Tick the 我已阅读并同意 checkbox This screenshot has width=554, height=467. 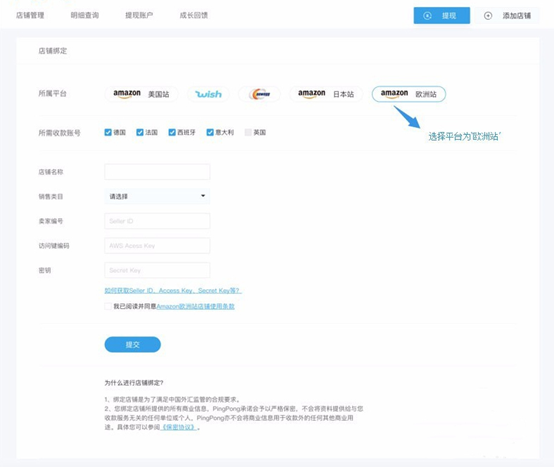(x=108, y=306)
